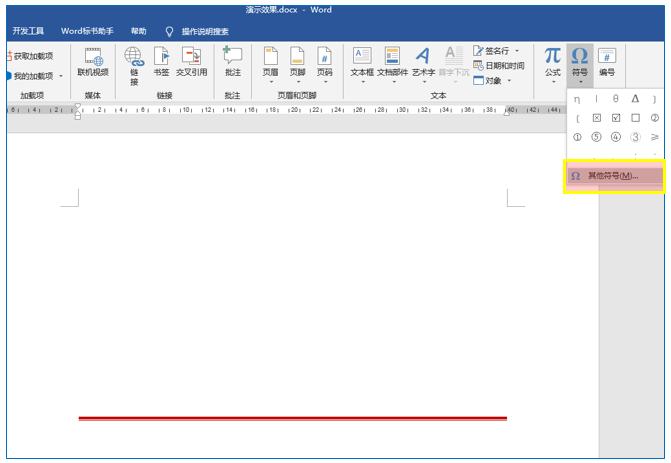Expand the 公式 dropdown arrow
The width and height of the screenshot is (671, 463).
pos(553,82)
